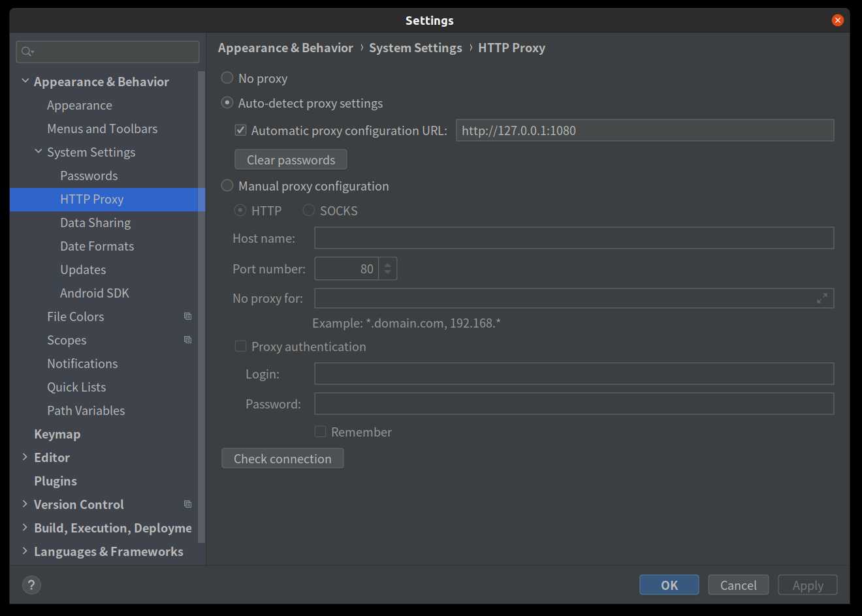Click the Clear passwords button
Image resolution: width=862 pixels, height=616 pixels.
pos(291,160)
